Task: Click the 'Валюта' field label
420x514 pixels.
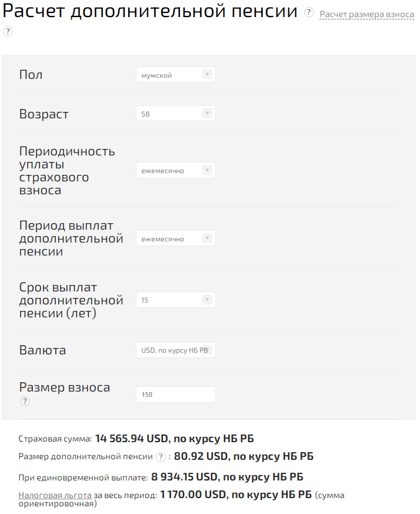Action: point(42,350)
